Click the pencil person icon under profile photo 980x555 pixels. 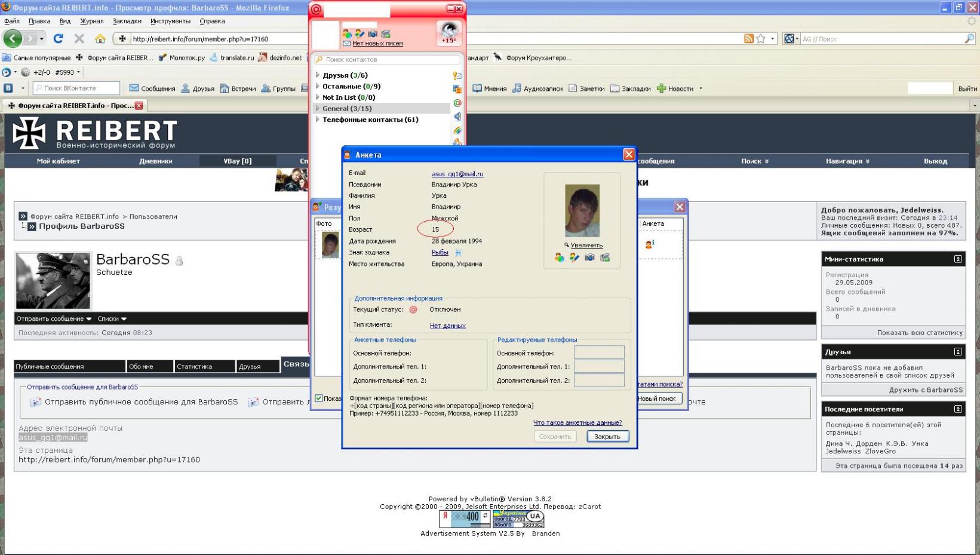point(574,257)
